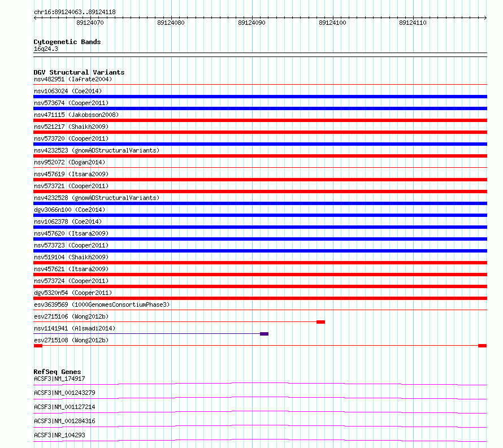This screenshot has width=503, height=448.
Task: Click ruler position 89124110
Action: pos(413,23)
